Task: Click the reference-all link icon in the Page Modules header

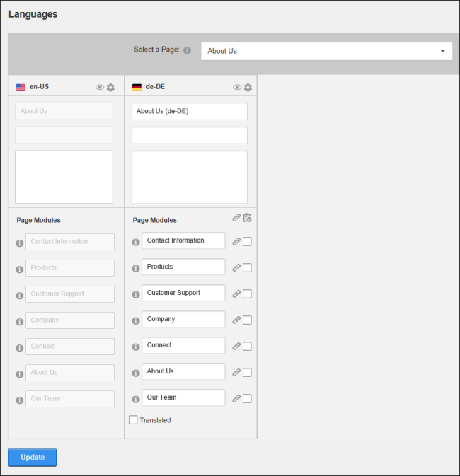Action: point(236,218)
